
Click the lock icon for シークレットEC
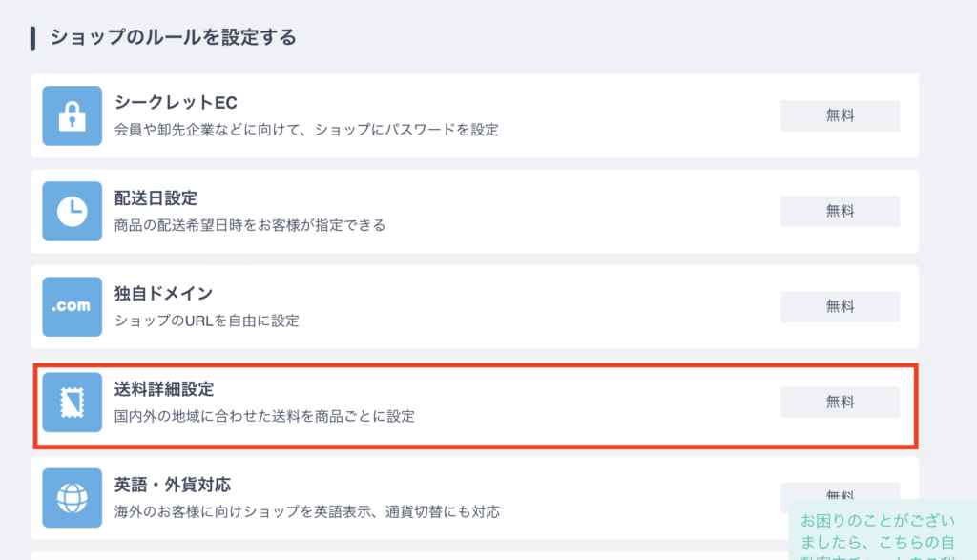(x=73, y=115)
